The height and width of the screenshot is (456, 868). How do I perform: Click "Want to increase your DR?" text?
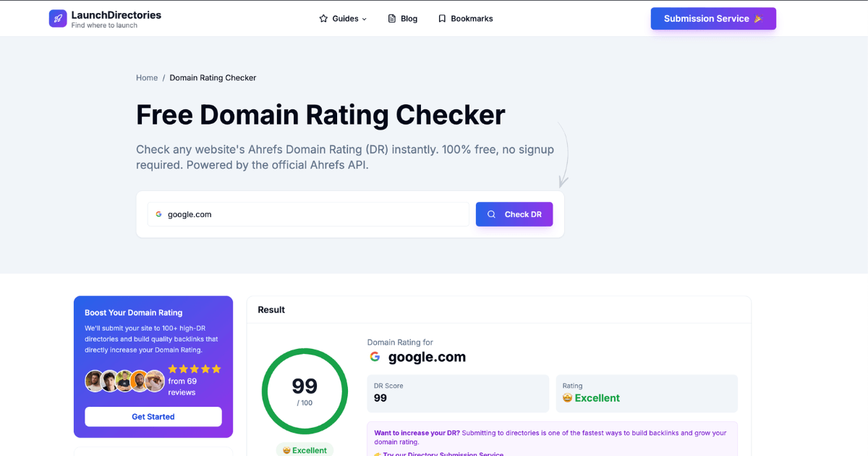coord(417,433)
